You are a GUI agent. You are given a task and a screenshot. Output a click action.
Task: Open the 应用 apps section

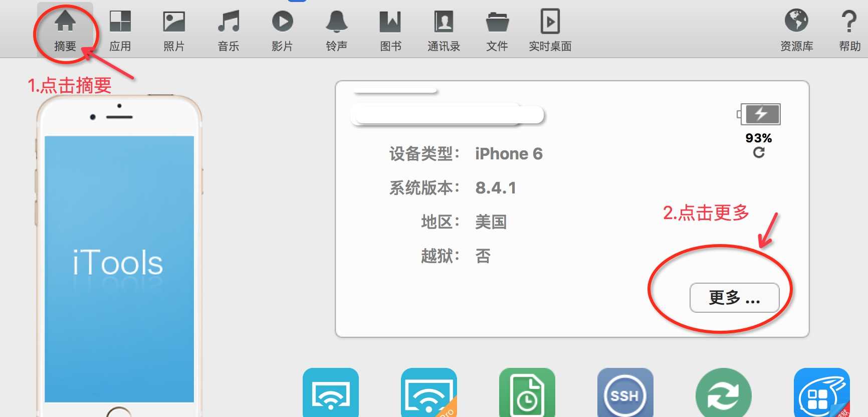tap(120, 30)
